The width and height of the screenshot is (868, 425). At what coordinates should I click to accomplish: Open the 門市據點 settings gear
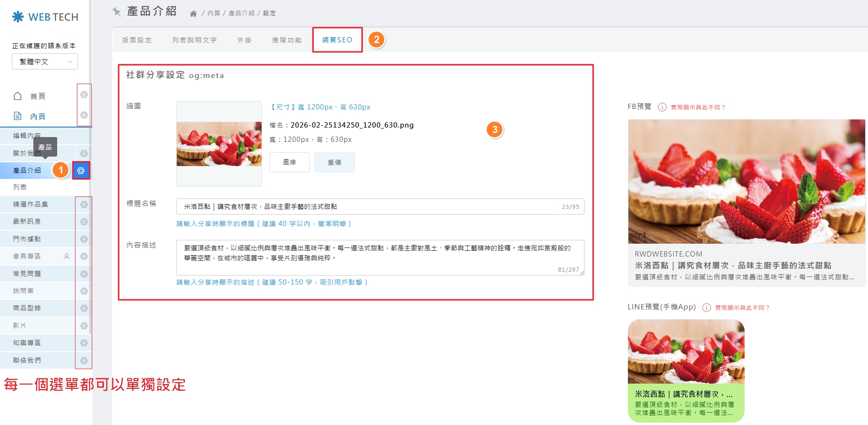click(x=84, y=239)
